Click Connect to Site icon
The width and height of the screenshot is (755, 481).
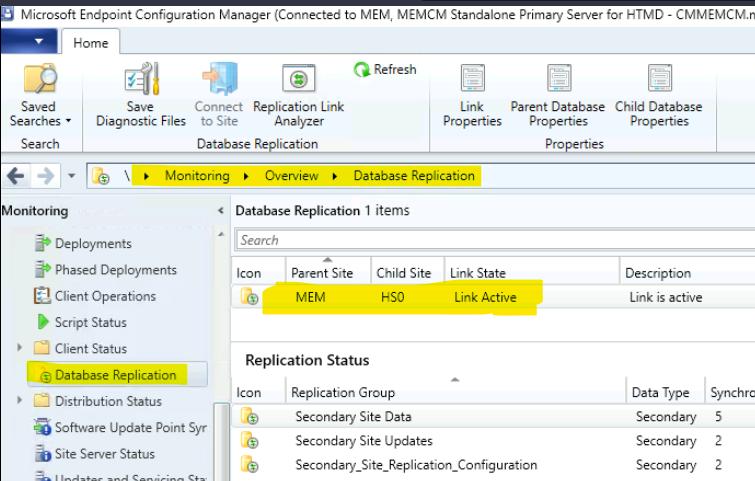click(x=220, y=78)
